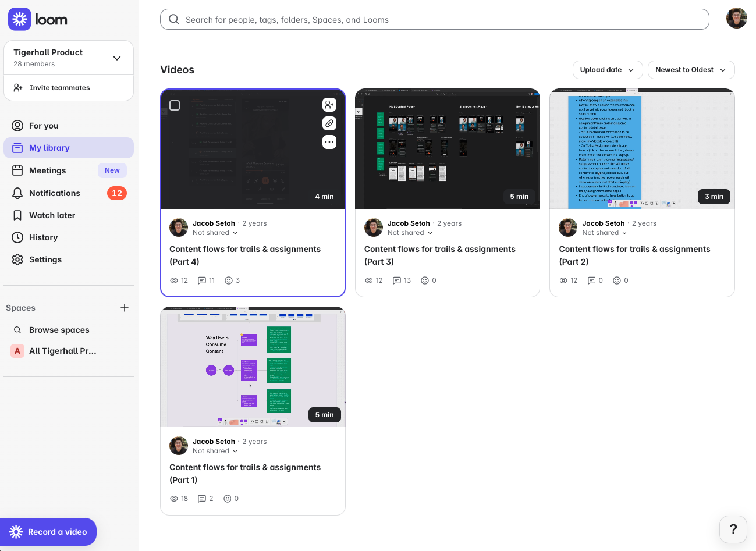This screenshot has height=551, width=756.
Task: Go to Notifications in the sidebar
Action: coord(55,193)
